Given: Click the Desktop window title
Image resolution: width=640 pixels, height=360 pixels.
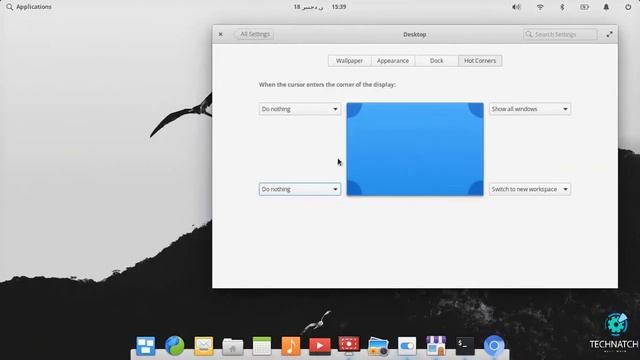Looking at the screenshot, I should [415, 34].
